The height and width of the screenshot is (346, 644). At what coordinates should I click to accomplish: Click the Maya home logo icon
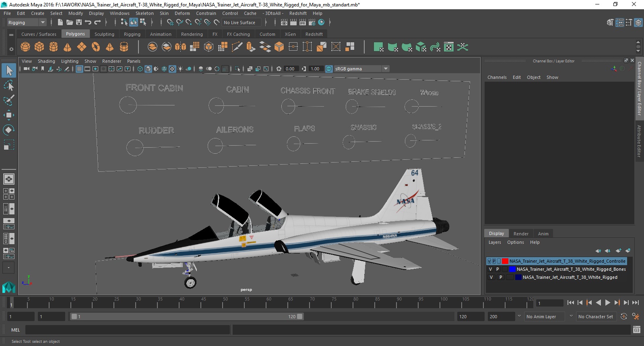(x=9, y=287)
